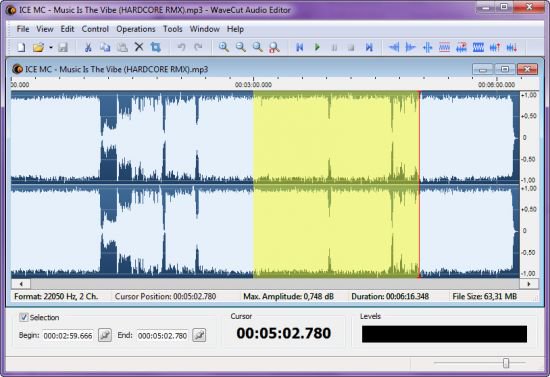The height and width of the screenshot is (377, 550).
Task: Delete selection with the X icon
Action: tap(139, 47)
